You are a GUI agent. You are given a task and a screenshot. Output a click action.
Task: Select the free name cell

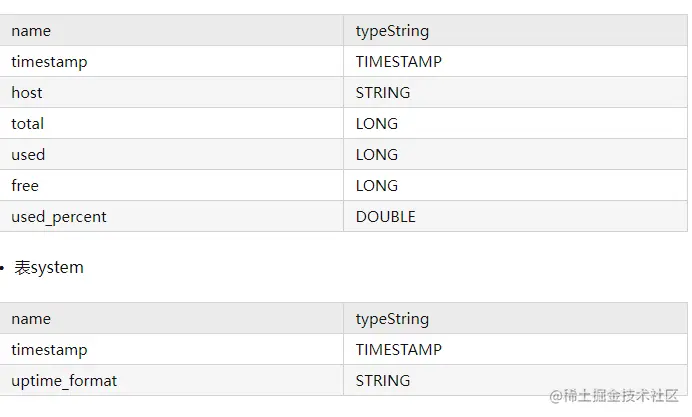pyautogui.click(x=25, y=186)
